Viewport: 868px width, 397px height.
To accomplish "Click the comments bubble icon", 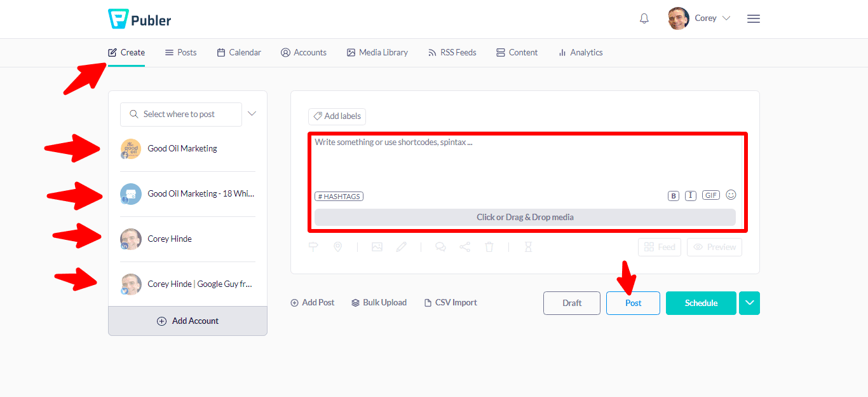I will [440, 247].
